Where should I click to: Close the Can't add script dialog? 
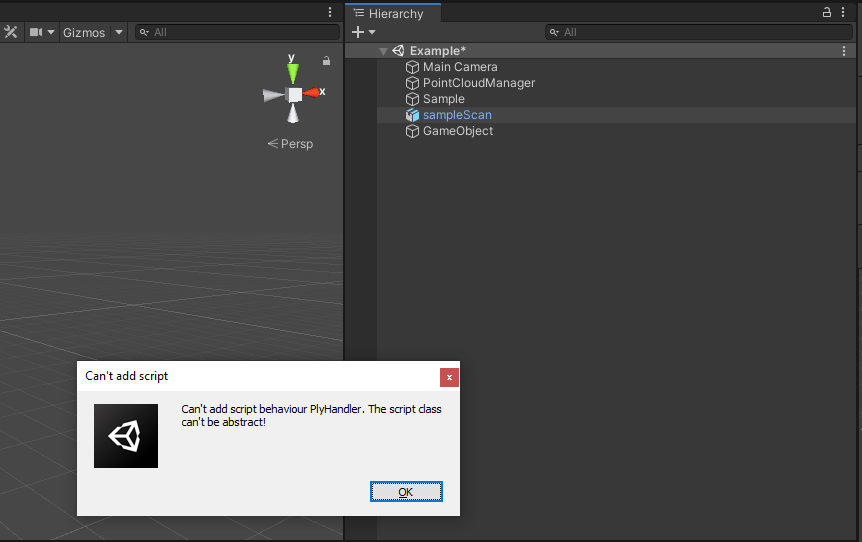(449, 377)
